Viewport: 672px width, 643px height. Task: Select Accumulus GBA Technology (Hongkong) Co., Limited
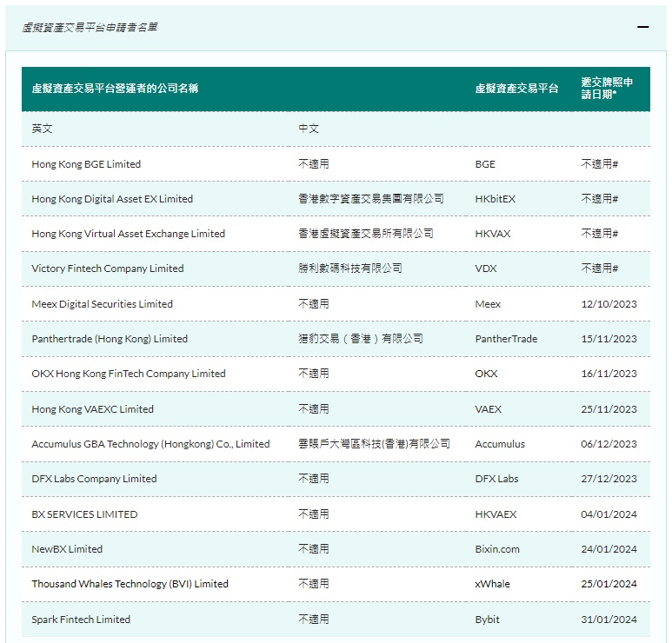pos(151,444)
